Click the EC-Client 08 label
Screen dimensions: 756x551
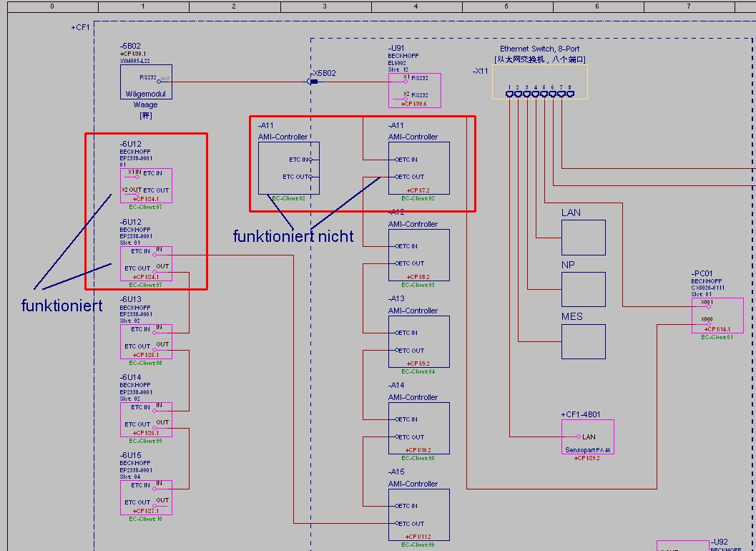click(x=146, y=364)
